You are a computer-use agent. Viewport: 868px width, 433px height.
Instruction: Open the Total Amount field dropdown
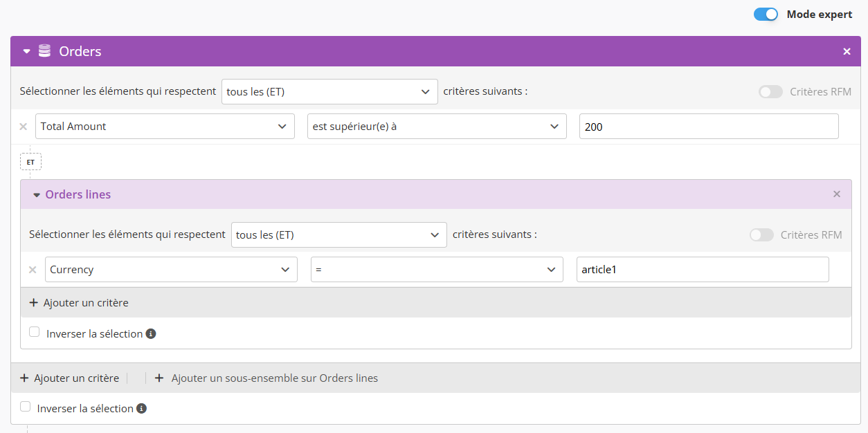[165, 127]
